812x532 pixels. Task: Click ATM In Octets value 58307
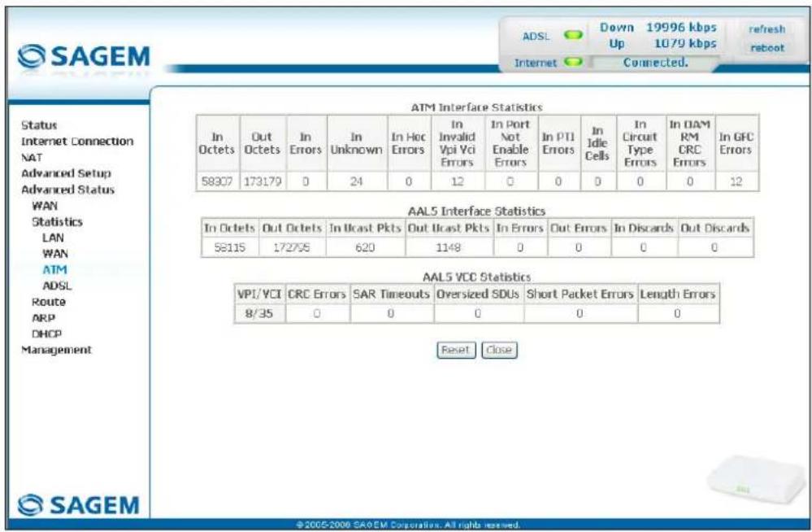click(x=217, y=181)
